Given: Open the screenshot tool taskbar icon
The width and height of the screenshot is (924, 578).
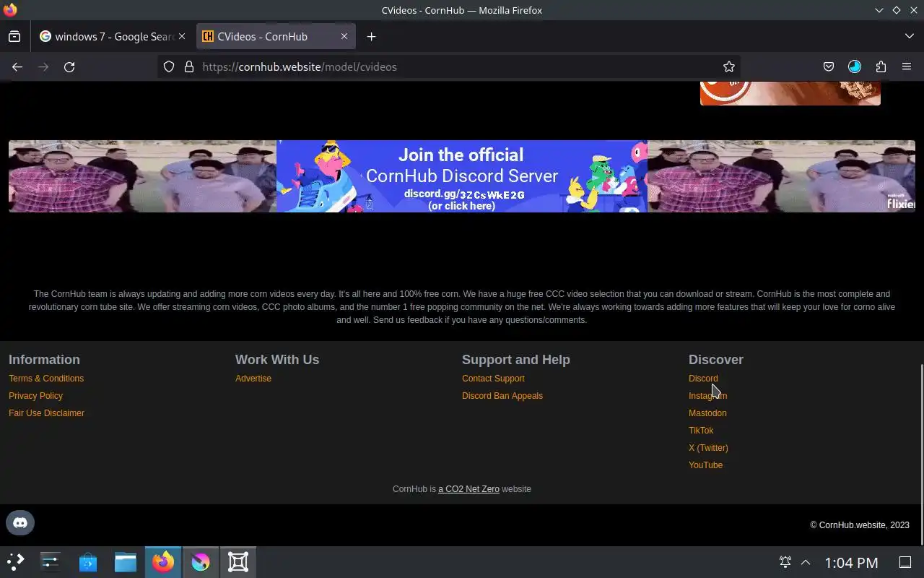Looking at the screenshot, I should [x=238, y=561].
